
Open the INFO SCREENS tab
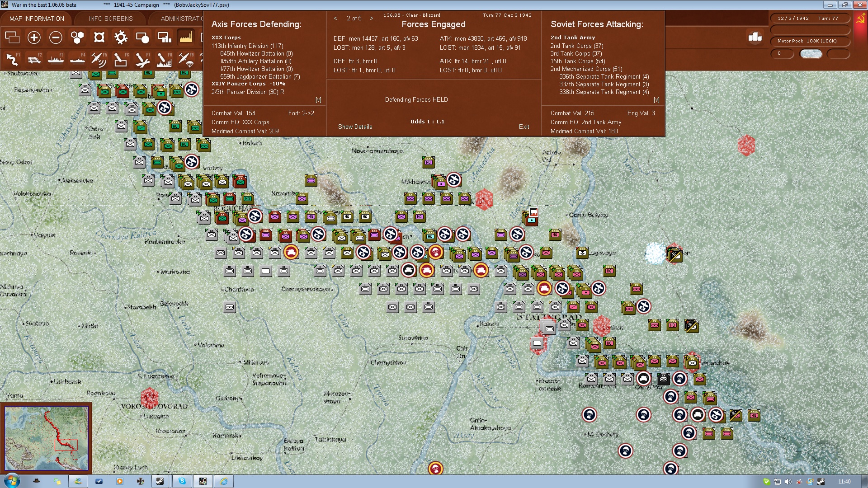click(111, 19)
